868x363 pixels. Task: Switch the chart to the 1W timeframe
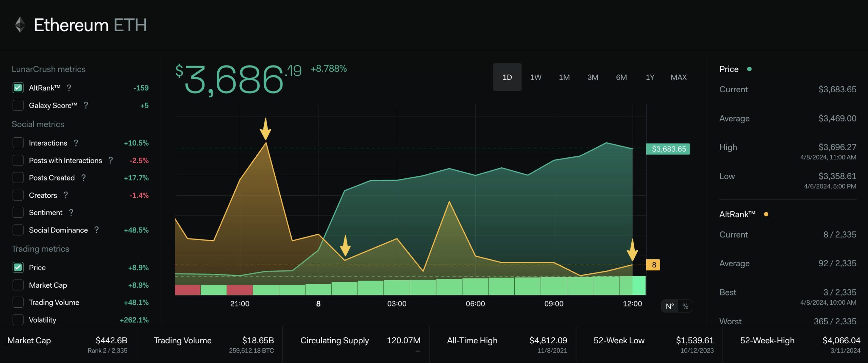pyautogui.click(x=536, y=77)
